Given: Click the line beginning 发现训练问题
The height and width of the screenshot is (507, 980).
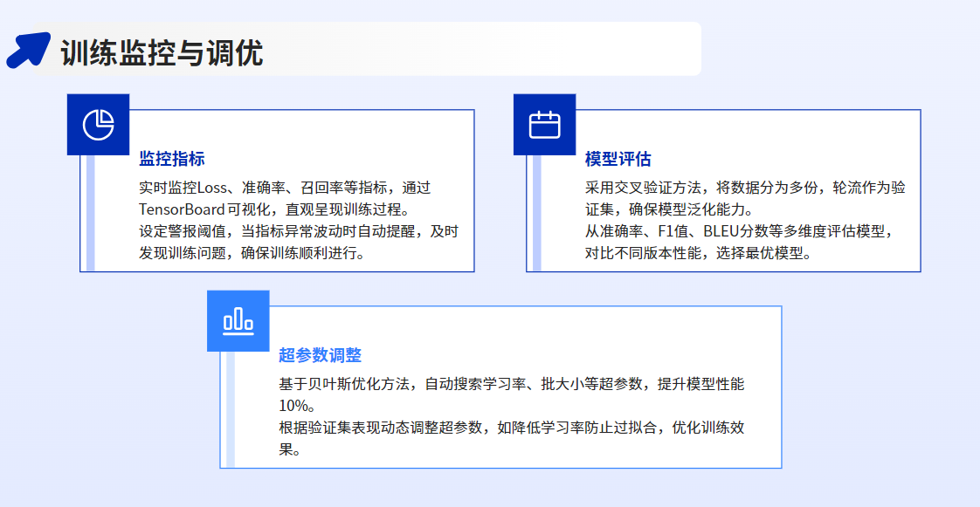Looking at the screenshot, I should (x=252, y=253).
